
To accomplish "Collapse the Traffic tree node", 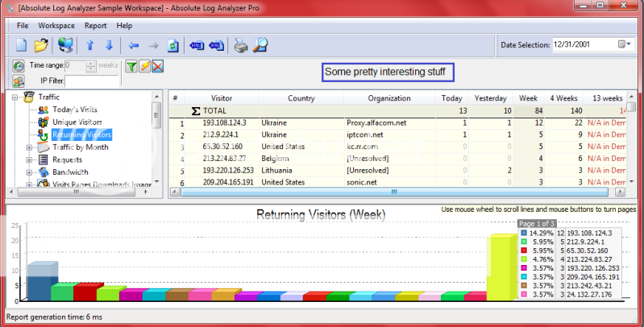I will pos(14,97).
